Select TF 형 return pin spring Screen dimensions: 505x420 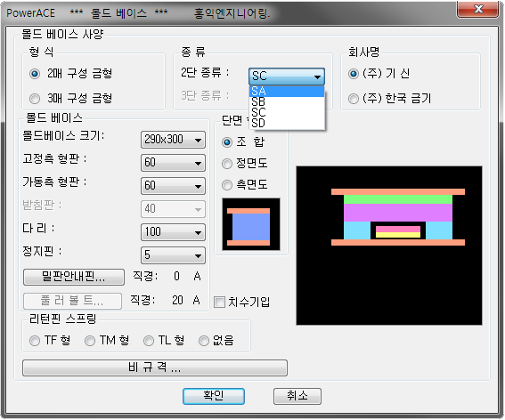pos(35,341)
